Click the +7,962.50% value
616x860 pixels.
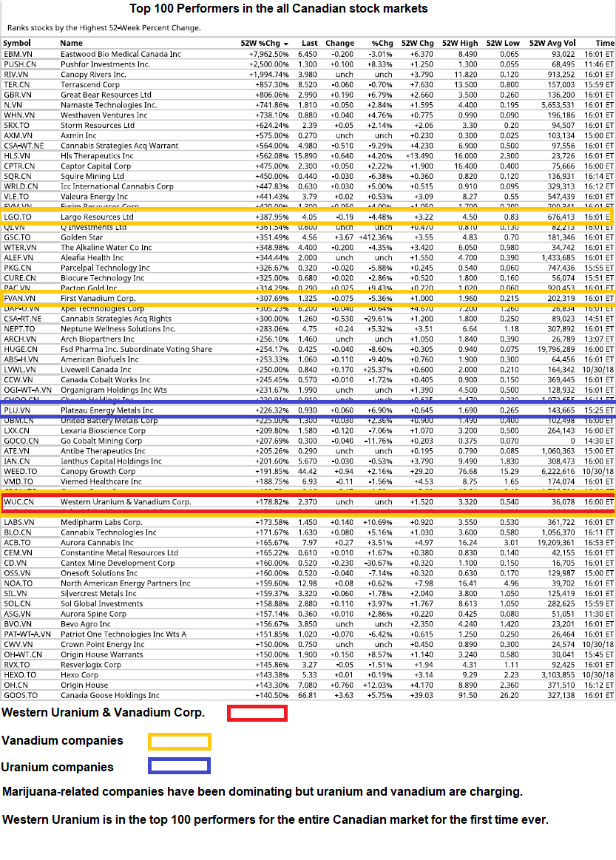268,54
